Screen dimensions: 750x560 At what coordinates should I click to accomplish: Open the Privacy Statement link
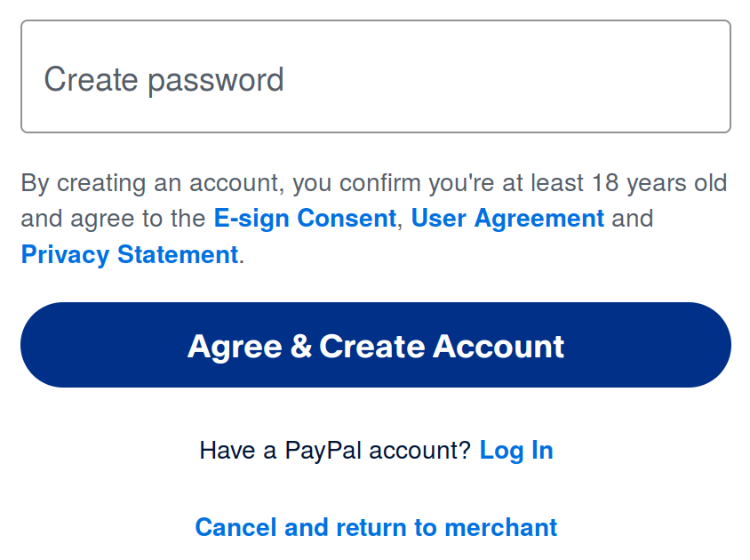point(130,255)
